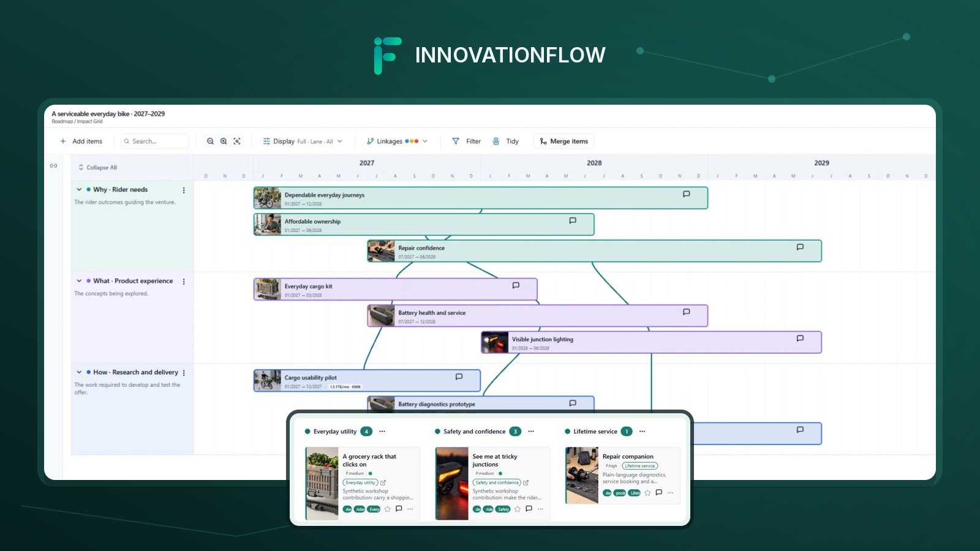
Task: Open the See me at tricky junctions thumbnail
Action: pyautogui.click(x=452, y=484)
